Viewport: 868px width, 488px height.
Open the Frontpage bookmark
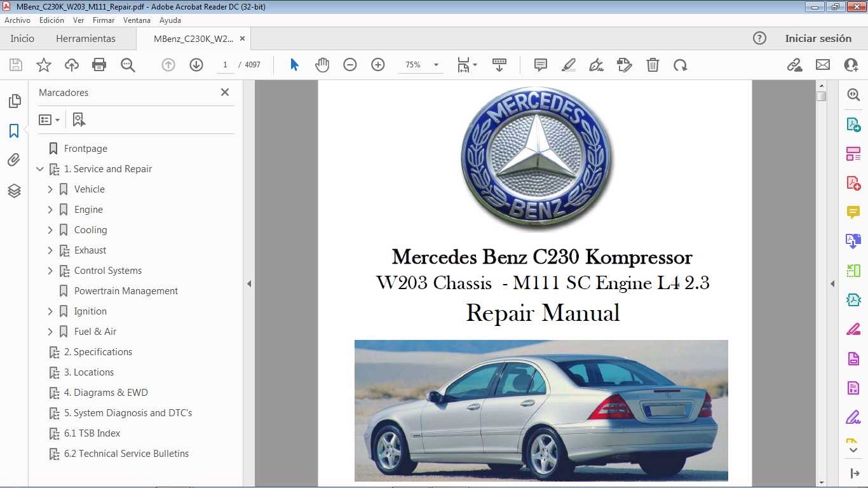[86, 149]
